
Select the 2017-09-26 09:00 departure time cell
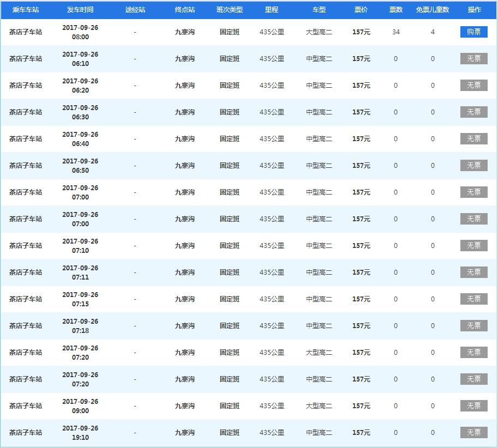pyautogui.click(x=80, y=406)
